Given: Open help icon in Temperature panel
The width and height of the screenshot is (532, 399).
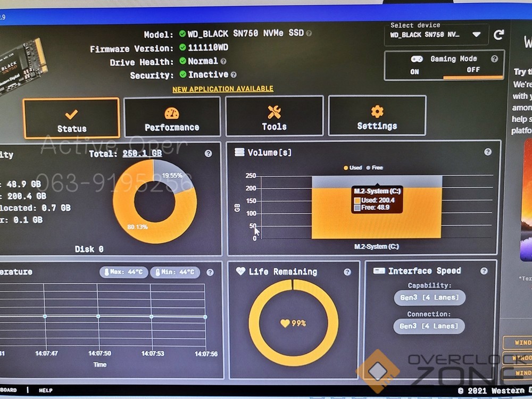Looking at the screenshot, I should (210, 272).
